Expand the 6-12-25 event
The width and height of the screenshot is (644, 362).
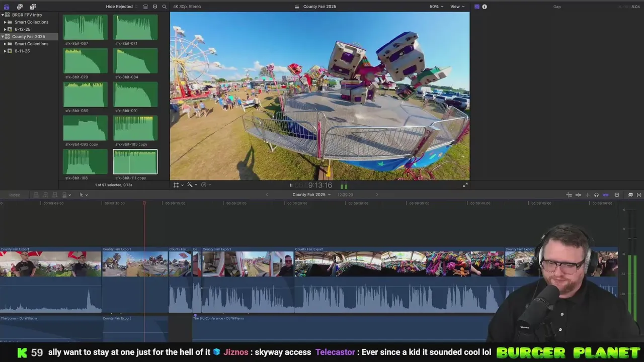click(x=5, y=29)
